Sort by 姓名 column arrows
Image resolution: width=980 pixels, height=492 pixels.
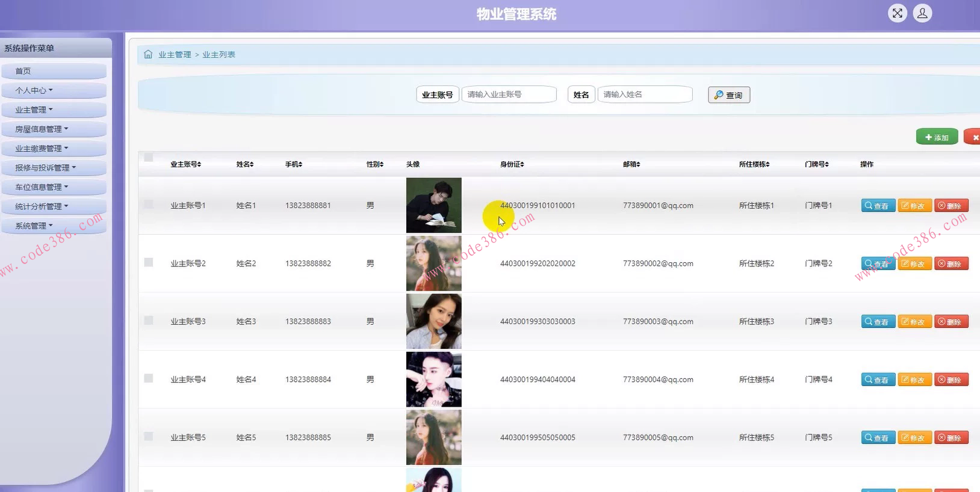click(252, 164)
